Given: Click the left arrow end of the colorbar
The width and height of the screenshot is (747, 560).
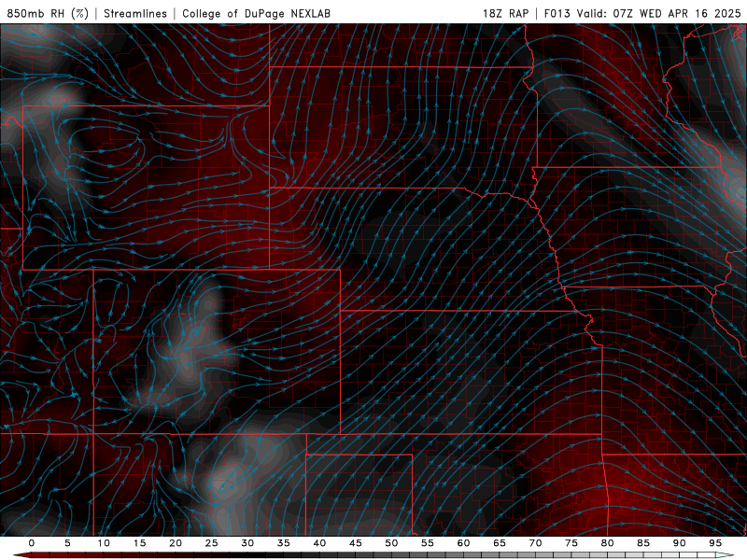Looking at the screenshot, I should click(x=21, y=555).
